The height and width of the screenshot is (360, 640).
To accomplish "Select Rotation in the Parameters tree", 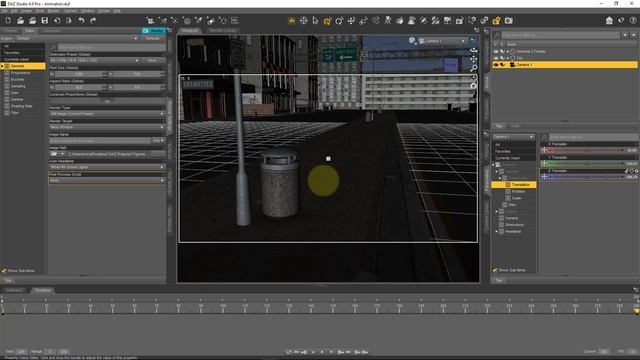I will (x=518, y=191).
